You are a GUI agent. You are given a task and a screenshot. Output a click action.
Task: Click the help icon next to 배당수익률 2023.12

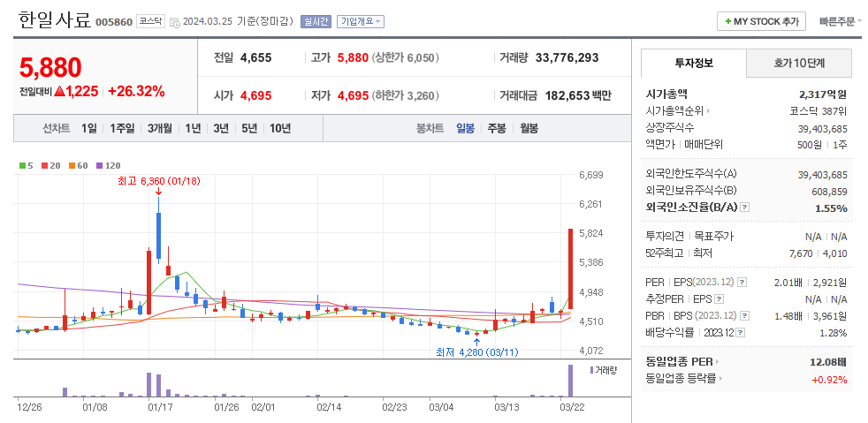[x=741, y=333]
